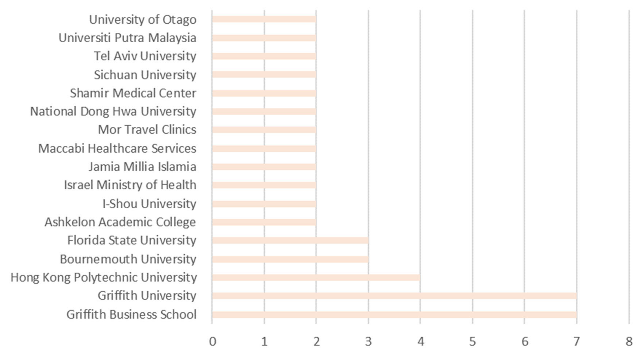644x353 pixels.
Task: Click the axis tick label 8
Action: tap(629, 342)
